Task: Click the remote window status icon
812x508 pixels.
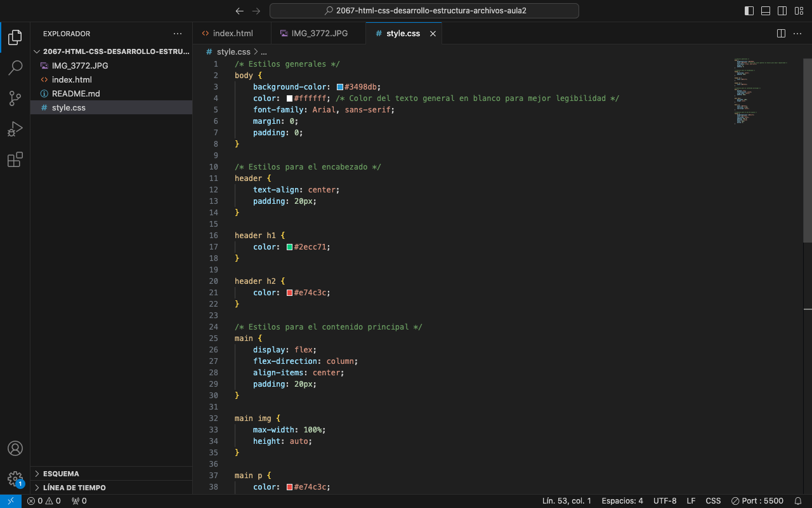Action: point(11,501)
